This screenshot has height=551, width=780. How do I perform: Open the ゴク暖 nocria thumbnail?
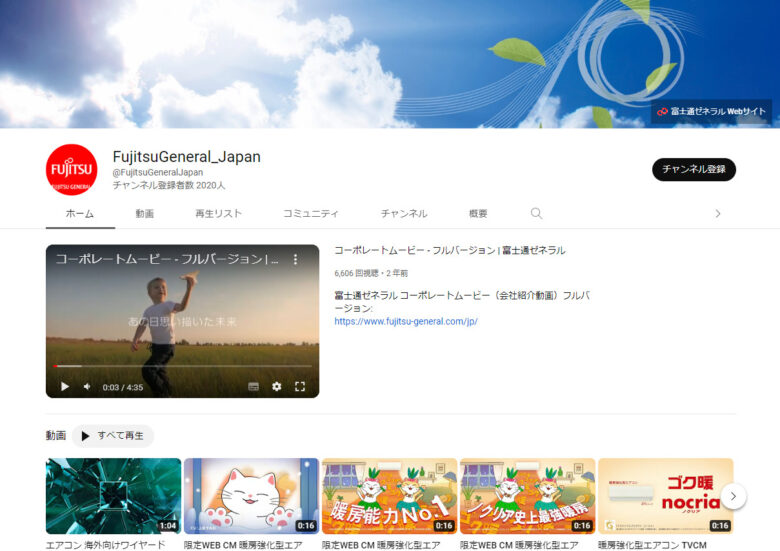[666, 496]
